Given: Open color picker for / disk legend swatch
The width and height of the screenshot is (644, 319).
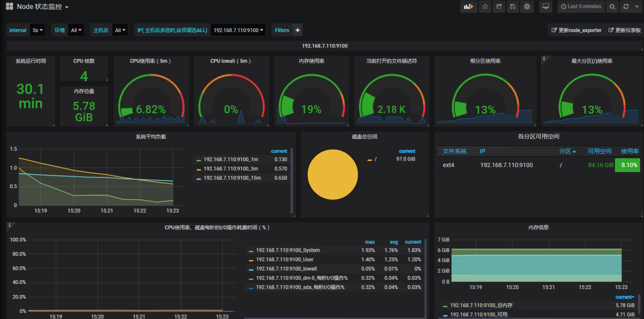Looking at the screenshot, I should pos(369,160).
